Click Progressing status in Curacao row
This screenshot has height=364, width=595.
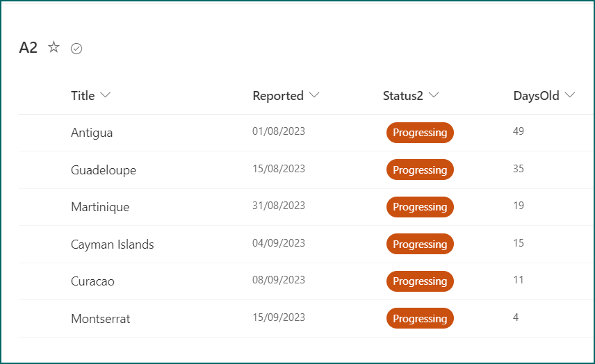pos(420,281)
